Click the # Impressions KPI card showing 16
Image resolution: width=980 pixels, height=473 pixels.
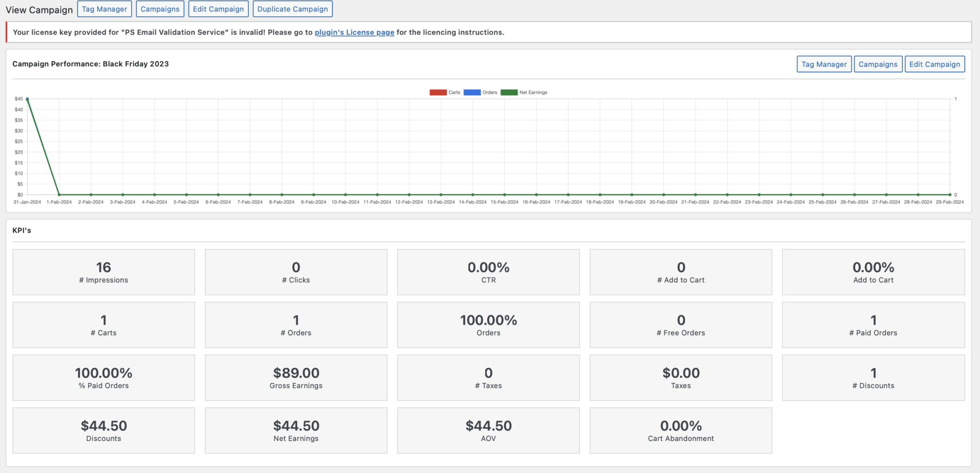tap(103, 272)
